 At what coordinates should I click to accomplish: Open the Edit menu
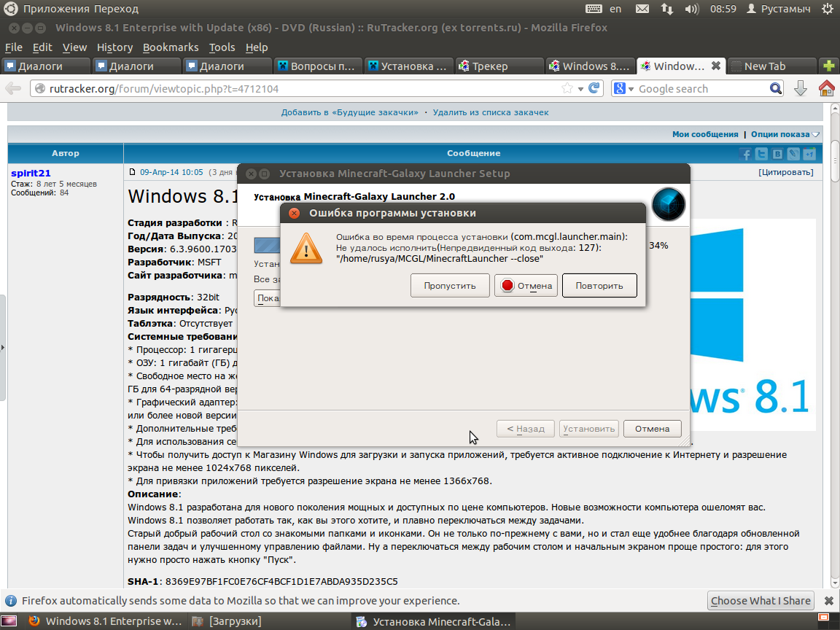[42, 47]
